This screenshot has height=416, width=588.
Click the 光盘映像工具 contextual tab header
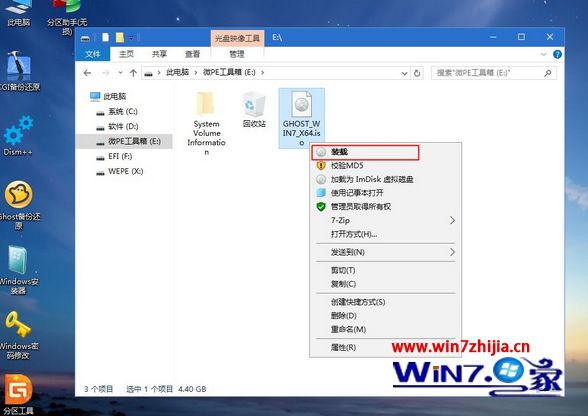(237, 38)
